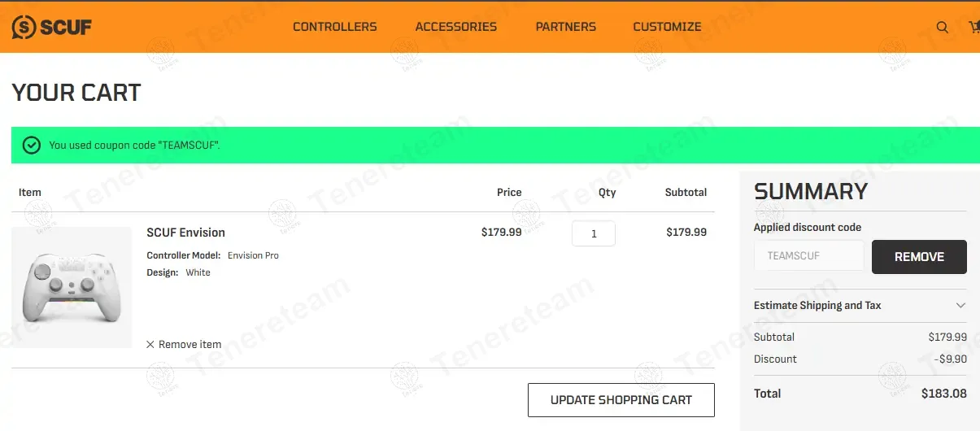This screenshot has height=431, width=980.
Task: Click the Envision Pro controller model text
Action: [253, 255]
